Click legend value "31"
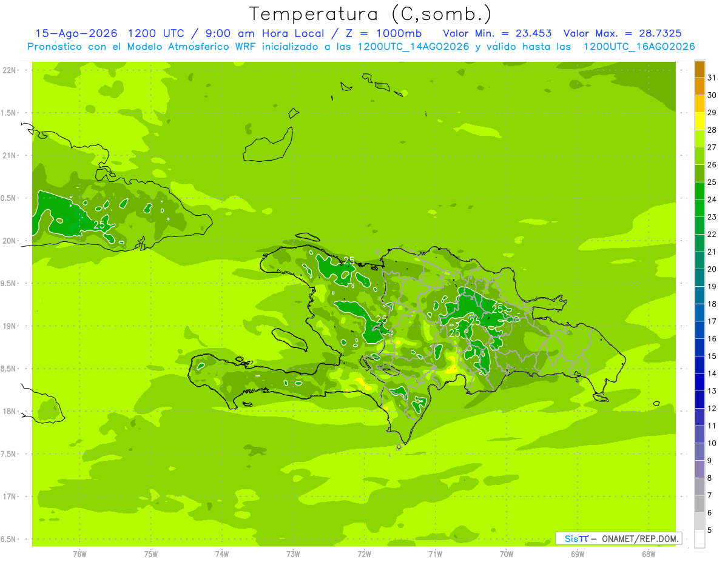The height and width of the screenshot is (562, 728). 712,78
